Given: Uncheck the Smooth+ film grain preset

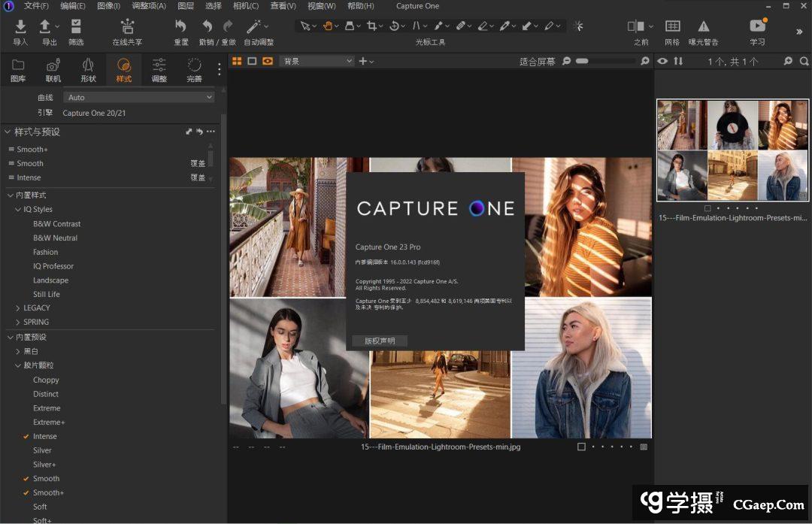Looking at the screenshot, I should coord(48,492).
